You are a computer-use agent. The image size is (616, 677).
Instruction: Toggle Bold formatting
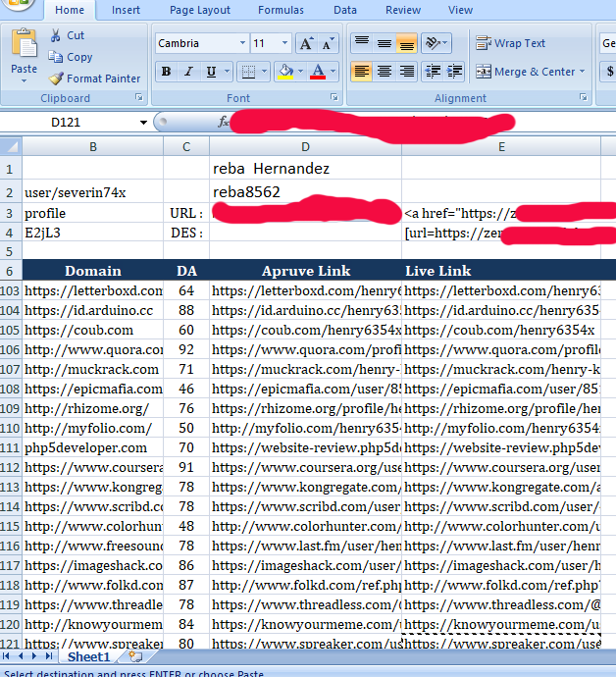click(x=166, y=72)
